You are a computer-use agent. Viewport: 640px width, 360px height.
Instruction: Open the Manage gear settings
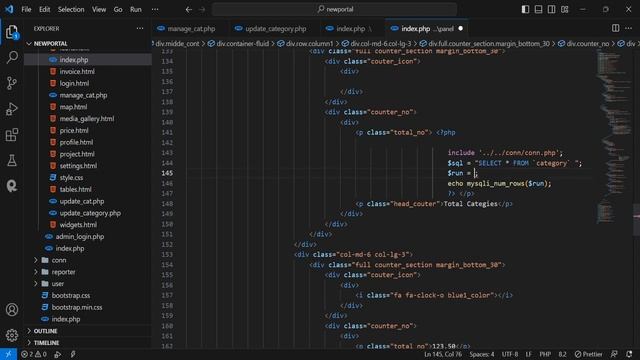point(12,335)
